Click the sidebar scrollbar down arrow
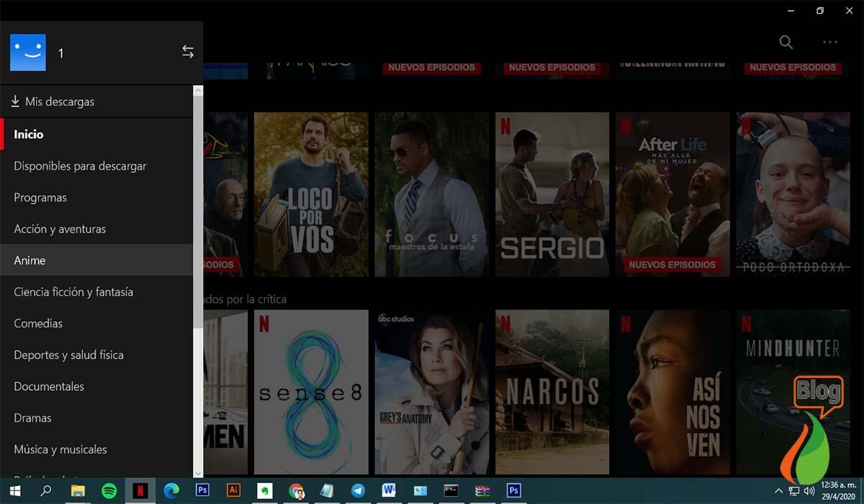The height and width of the screenshot is (504, 864). tap(198, 473)
